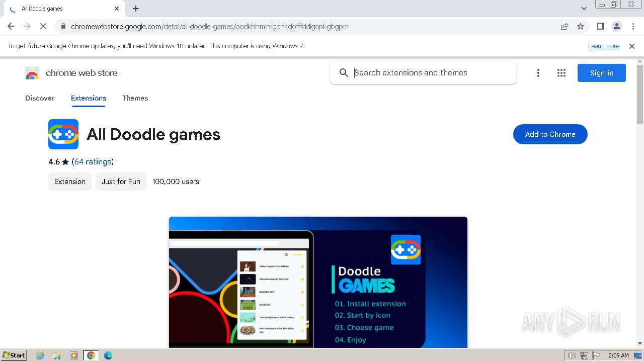Open Windows Media Player from taskbar

[74, 355]
